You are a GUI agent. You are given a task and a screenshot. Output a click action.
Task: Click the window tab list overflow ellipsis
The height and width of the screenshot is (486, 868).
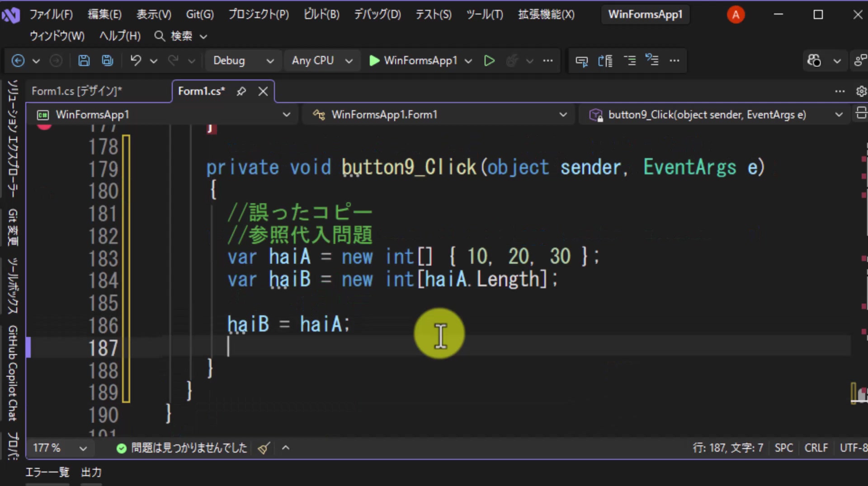840,91
